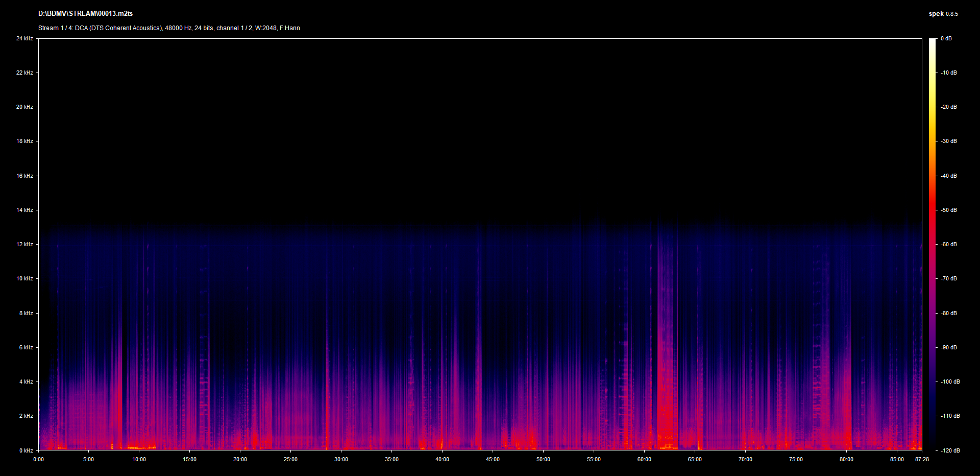Click the 18 kHz frequency axis label

pos(24,141)
